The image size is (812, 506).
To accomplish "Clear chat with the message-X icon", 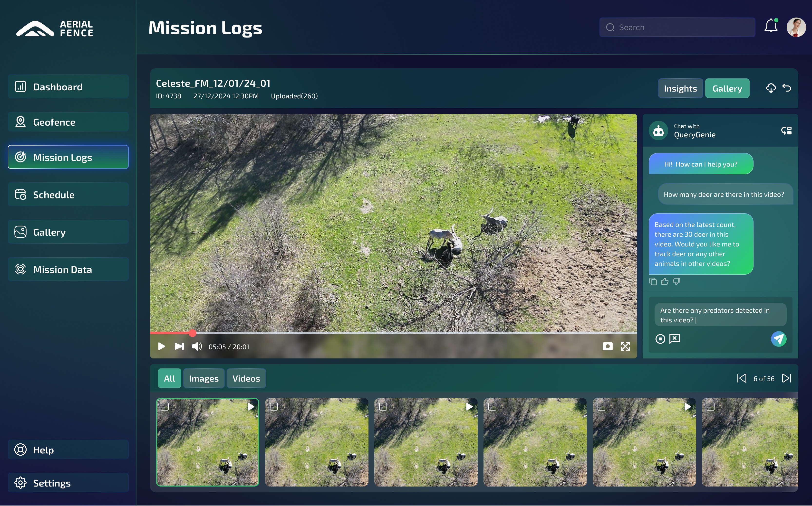I will pyautogui.click(x=674, y=339).
